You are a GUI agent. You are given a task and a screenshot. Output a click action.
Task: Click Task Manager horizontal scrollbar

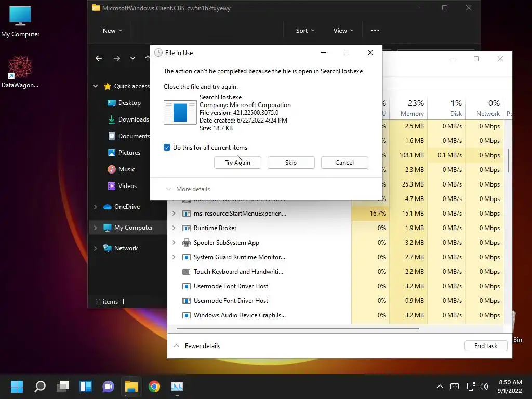298,328
